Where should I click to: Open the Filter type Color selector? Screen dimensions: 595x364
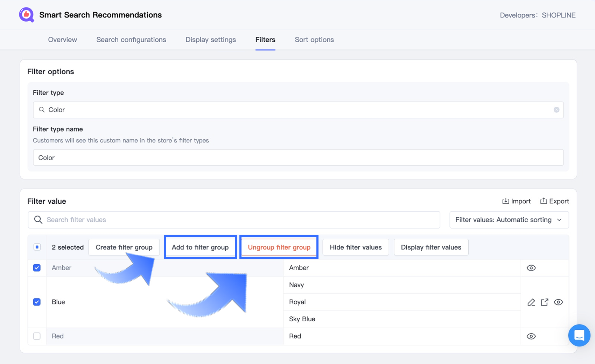pyautogui.click(x=298, y=110)
